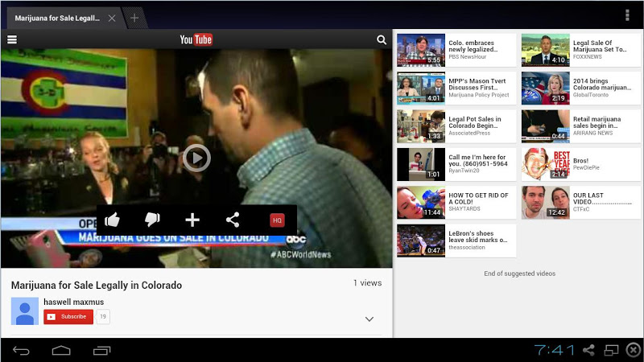Click the YouTube logo

click(196, 39)
